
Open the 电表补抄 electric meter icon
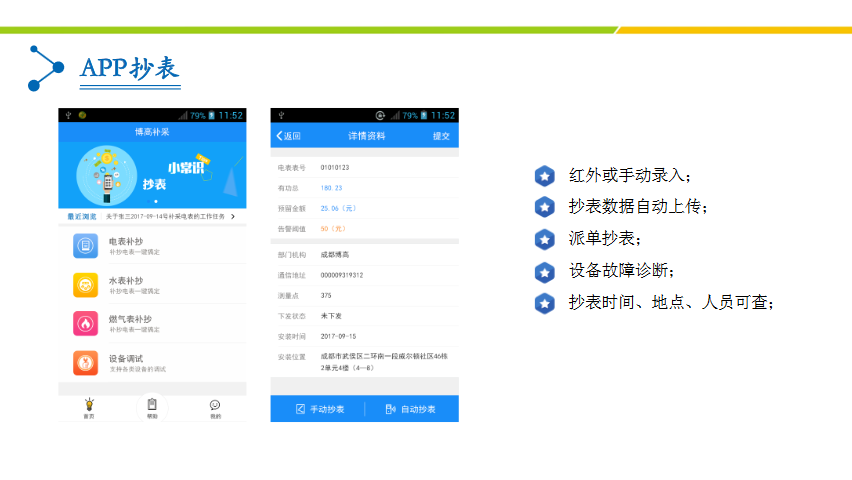(86, 246)
